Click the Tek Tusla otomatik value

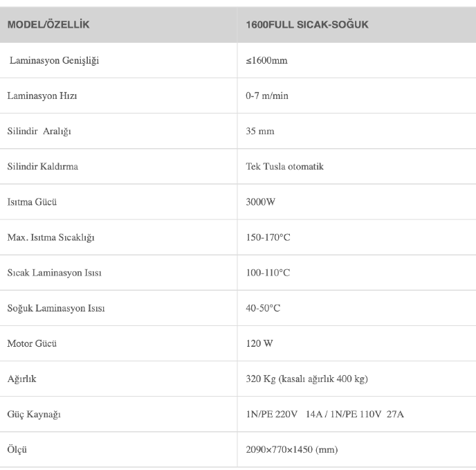284,166
